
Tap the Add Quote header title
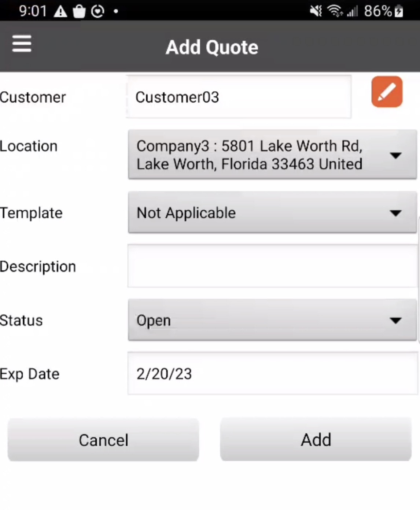click(212, 47)
